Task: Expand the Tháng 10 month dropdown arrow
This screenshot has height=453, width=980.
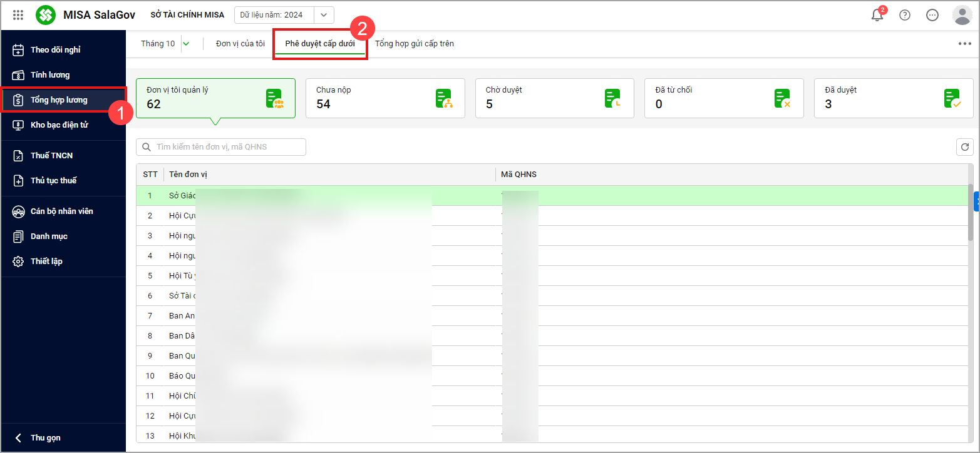Action: tap(186, 44)
